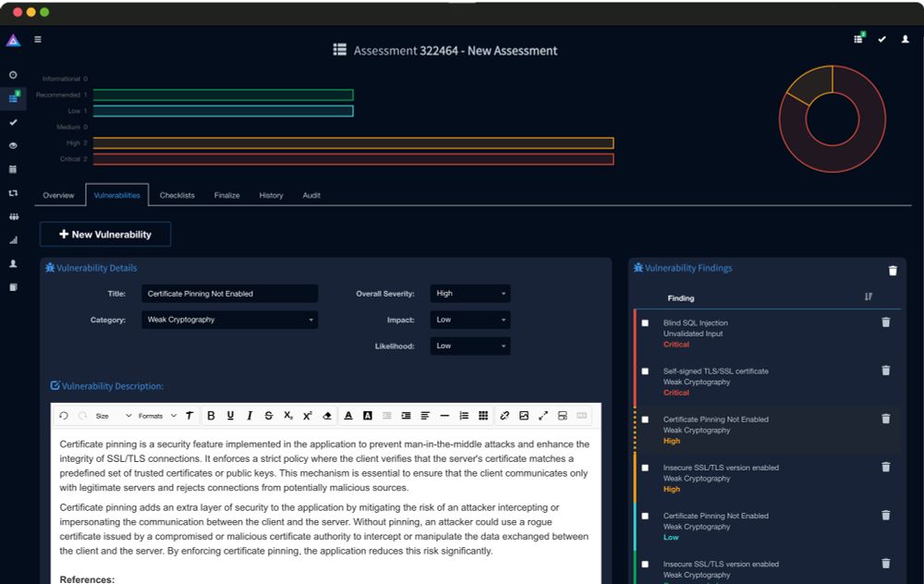Open the single user icon in the sidebar
Image resolution: width=924 pixels, height=584 pixels.
coord(13,263)
